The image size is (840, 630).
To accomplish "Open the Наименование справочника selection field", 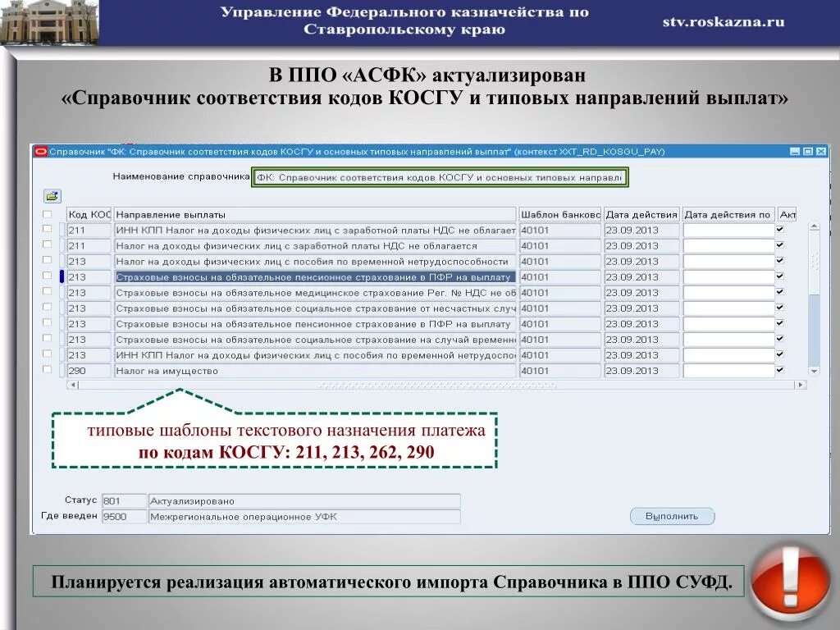I will pyautogui.click(x=440, y=177).
